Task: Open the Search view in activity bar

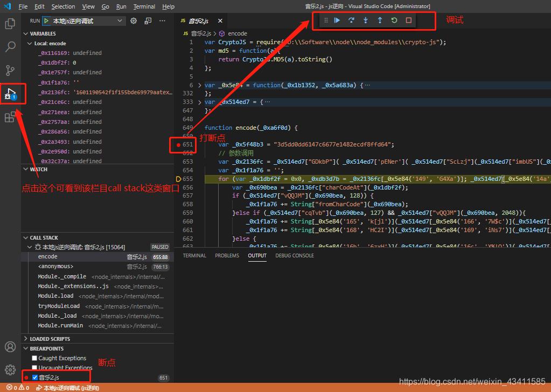Action: point(10,47)
